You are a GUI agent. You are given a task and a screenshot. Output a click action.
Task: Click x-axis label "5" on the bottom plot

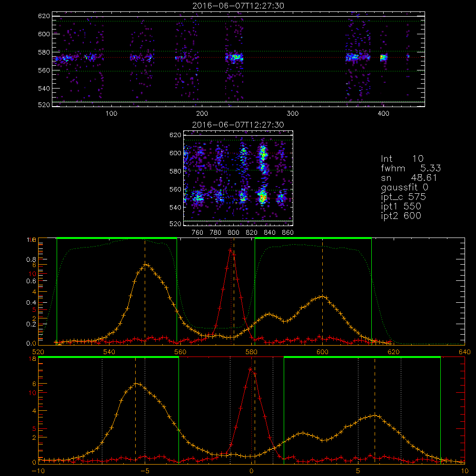[x=358, y=471]
